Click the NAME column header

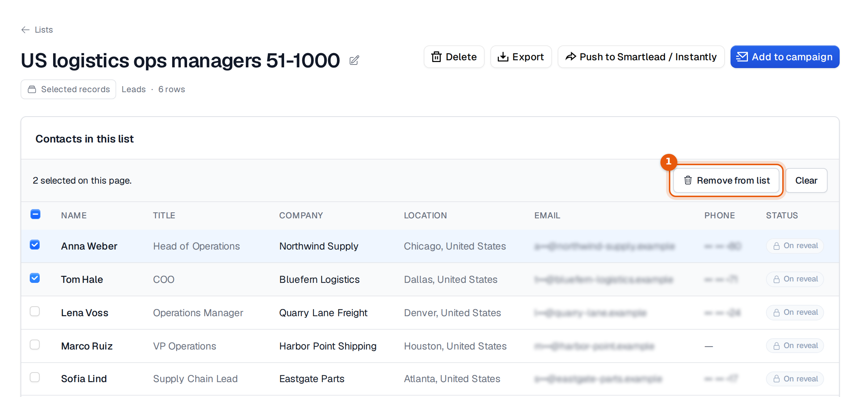(x=74, y=216)
